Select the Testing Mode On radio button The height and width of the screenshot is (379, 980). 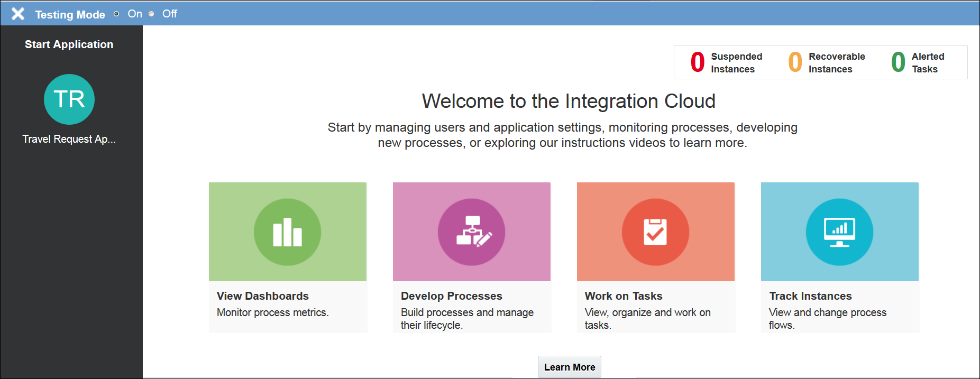pyautogui.click(x=116, y=14)
